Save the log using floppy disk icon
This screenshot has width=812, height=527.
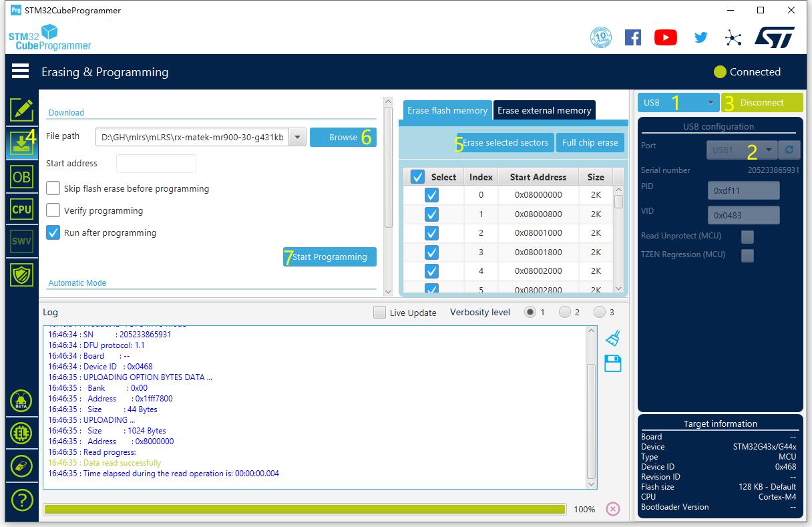[612, 363]
